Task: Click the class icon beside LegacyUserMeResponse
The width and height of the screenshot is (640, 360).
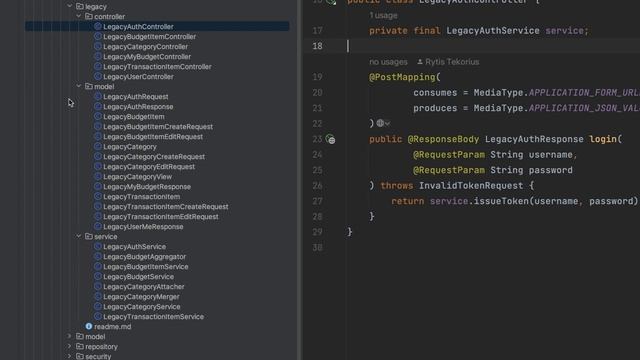Action: 98,226
